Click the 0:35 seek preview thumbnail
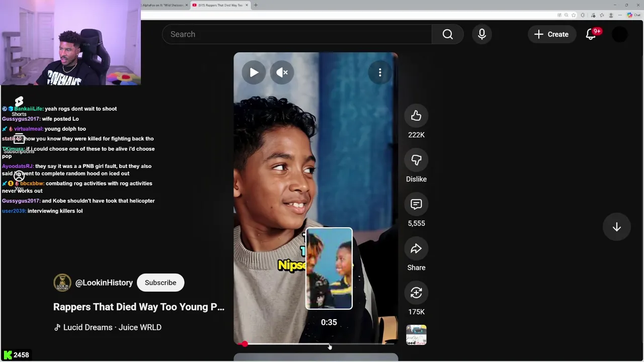 pos(329,268)
